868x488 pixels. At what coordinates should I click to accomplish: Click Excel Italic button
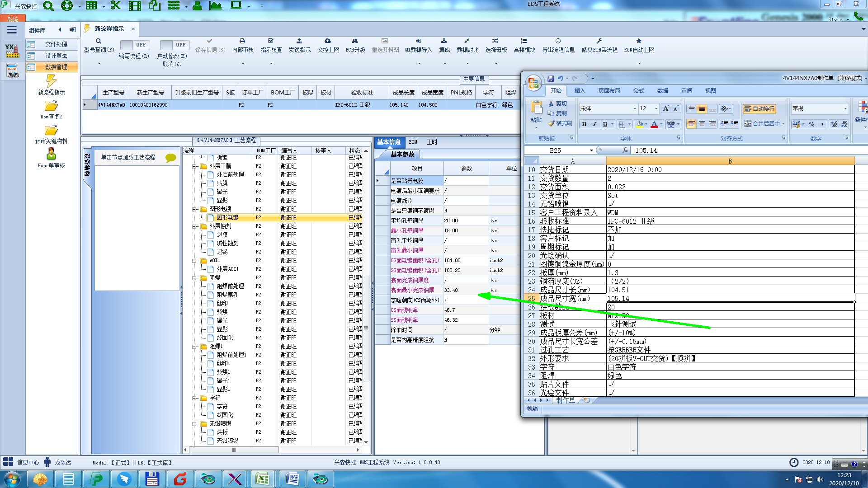click(x=594, y=124)
